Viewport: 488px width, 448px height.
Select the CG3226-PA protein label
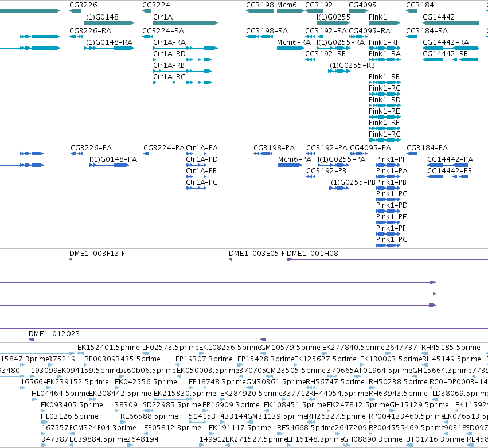coord(91,148)
